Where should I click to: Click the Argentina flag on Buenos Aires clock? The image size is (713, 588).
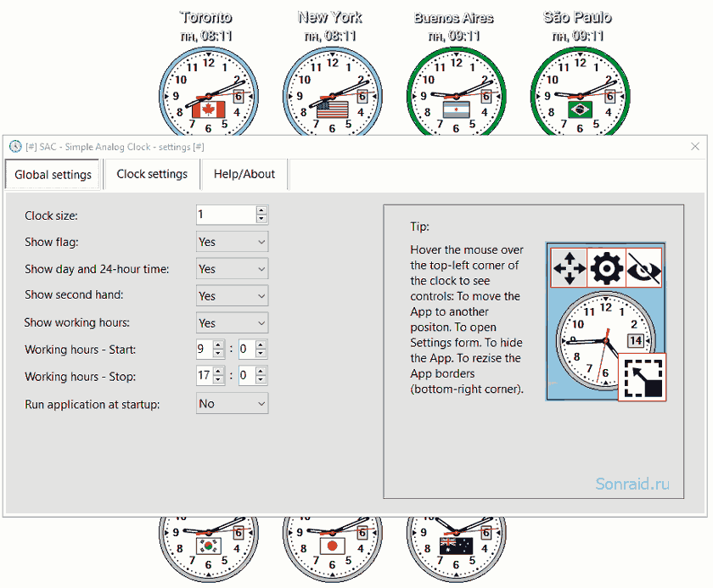456,109
